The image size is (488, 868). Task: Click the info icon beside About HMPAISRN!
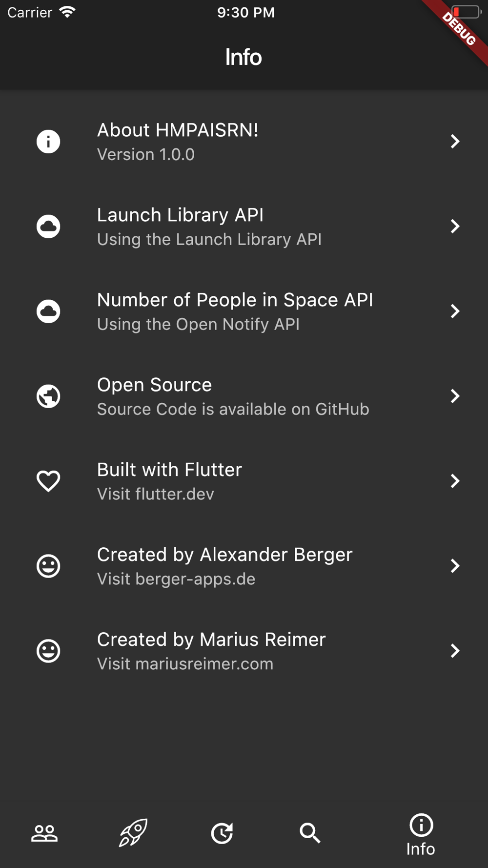click(48, 142)
